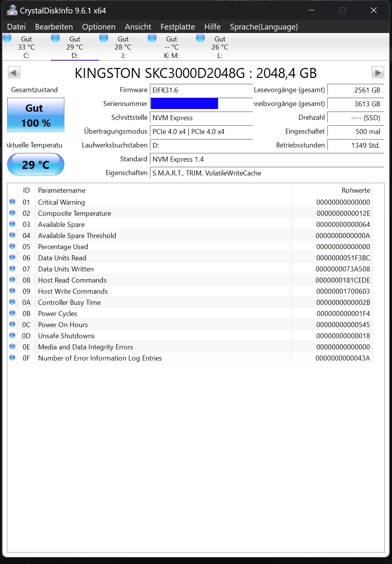The width and height of the screenshot is (392, 564).
Task: Click the Parametername column header
Action: coord(164,190)
